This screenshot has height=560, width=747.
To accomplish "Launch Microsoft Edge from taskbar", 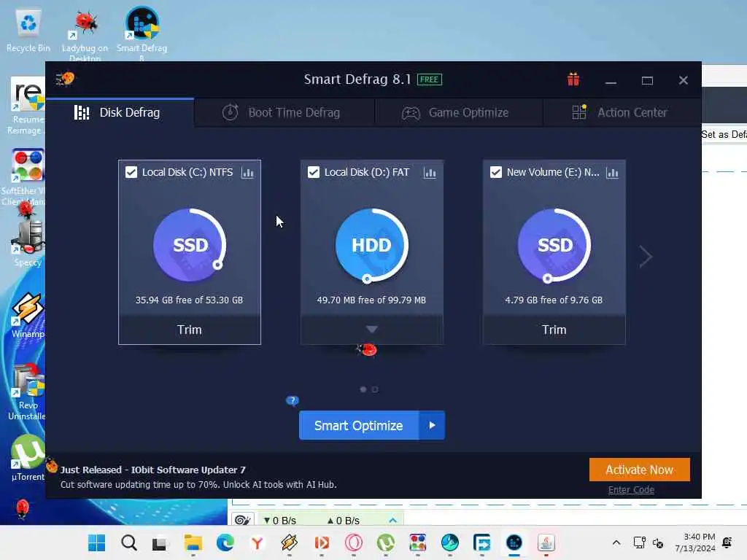I will tap(225, 542).
